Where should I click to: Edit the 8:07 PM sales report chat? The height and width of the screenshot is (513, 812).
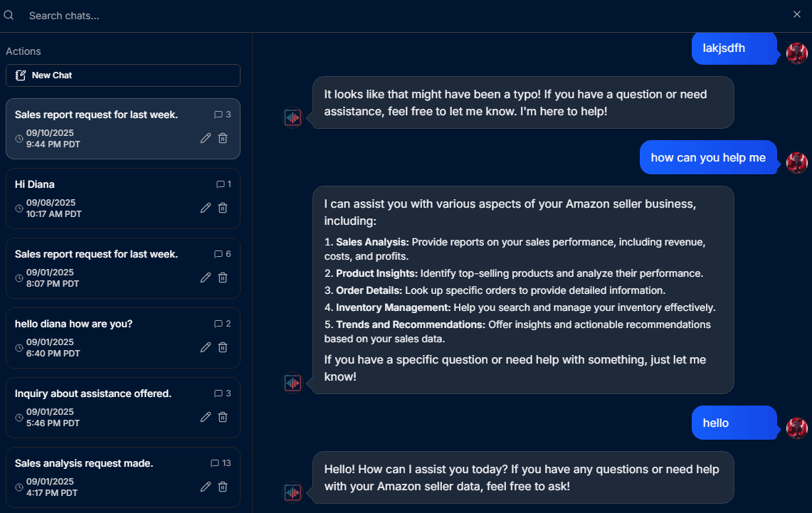point(206,277)
